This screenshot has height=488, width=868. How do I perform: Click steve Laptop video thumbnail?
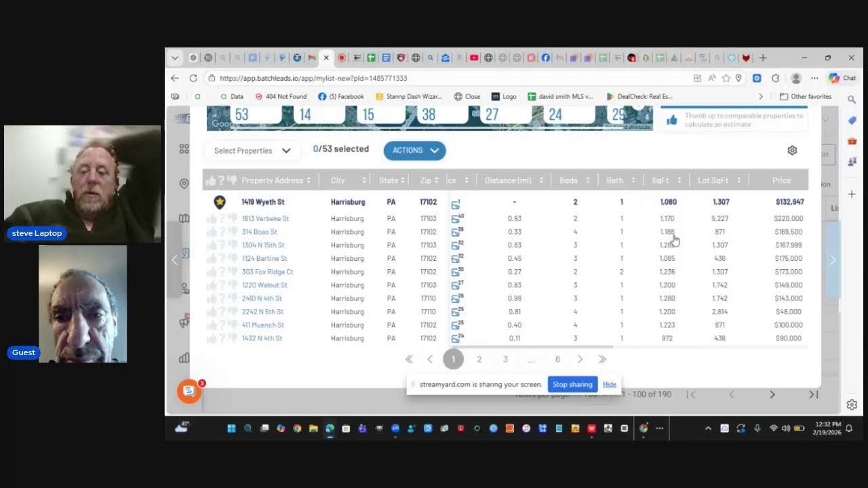tap(83, 184)
